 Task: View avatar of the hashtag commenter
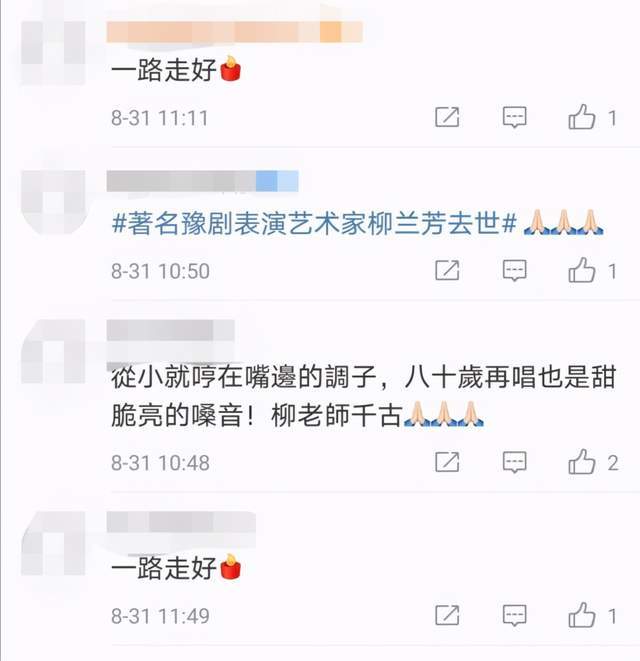53,202
